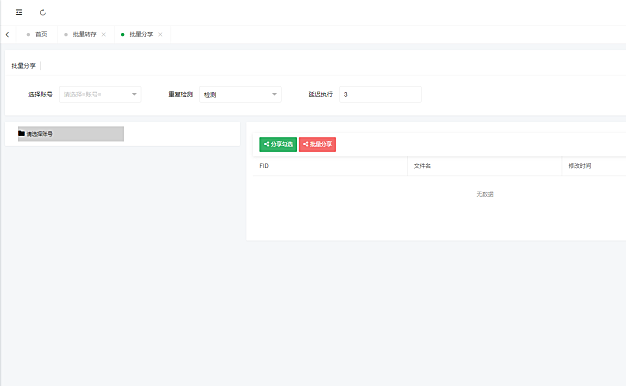Image resolution: width=626 pixels, height=386 pixels.
Task: Click the left arrow beside the tabs
Action: coord(8,34)
